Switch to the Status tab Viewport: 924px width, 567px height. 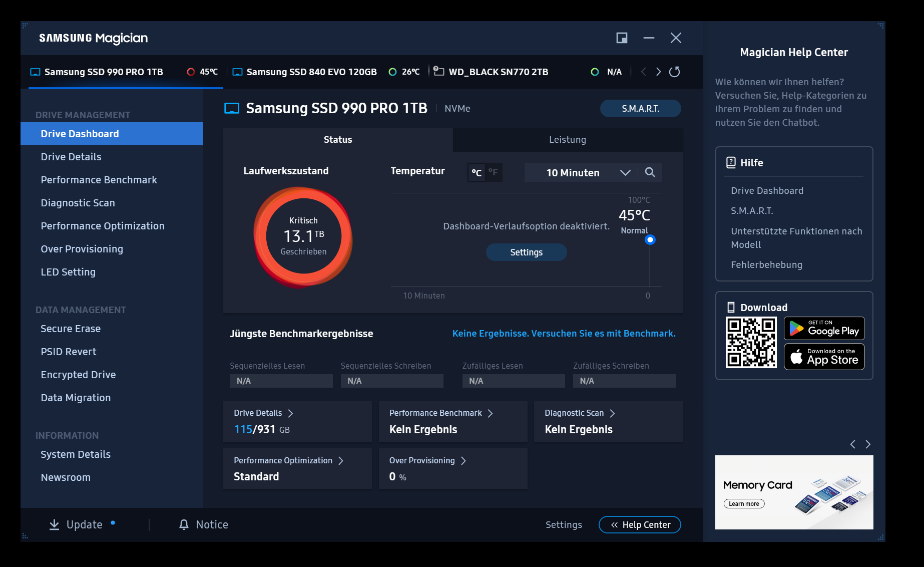click(338, 140)
